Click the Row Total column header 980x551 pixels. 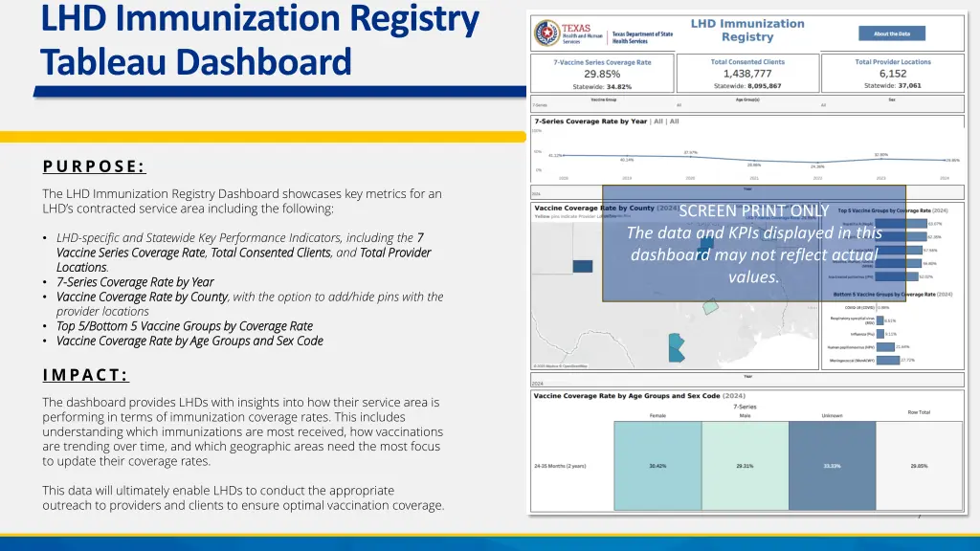919,412
